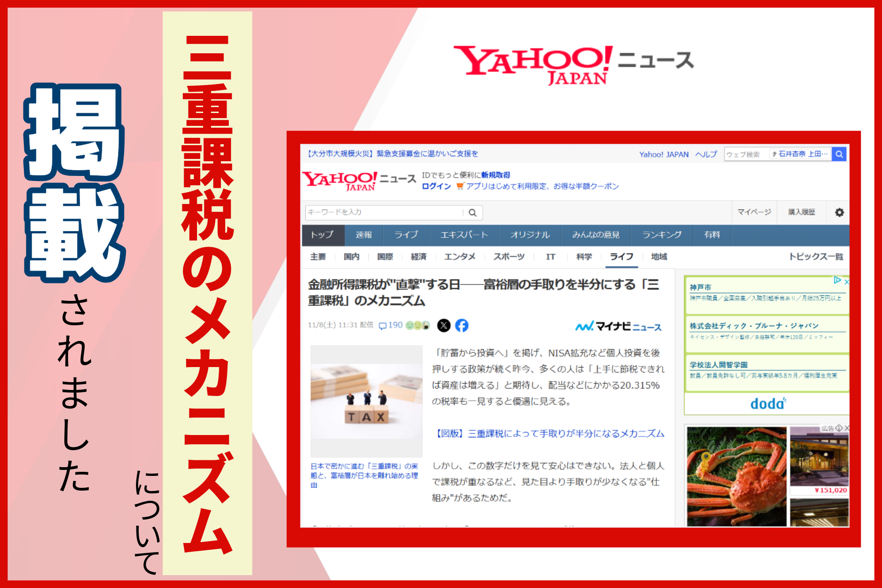Share article on Facebook
This screenshot has width=882, height=588.
pos(462,326)
